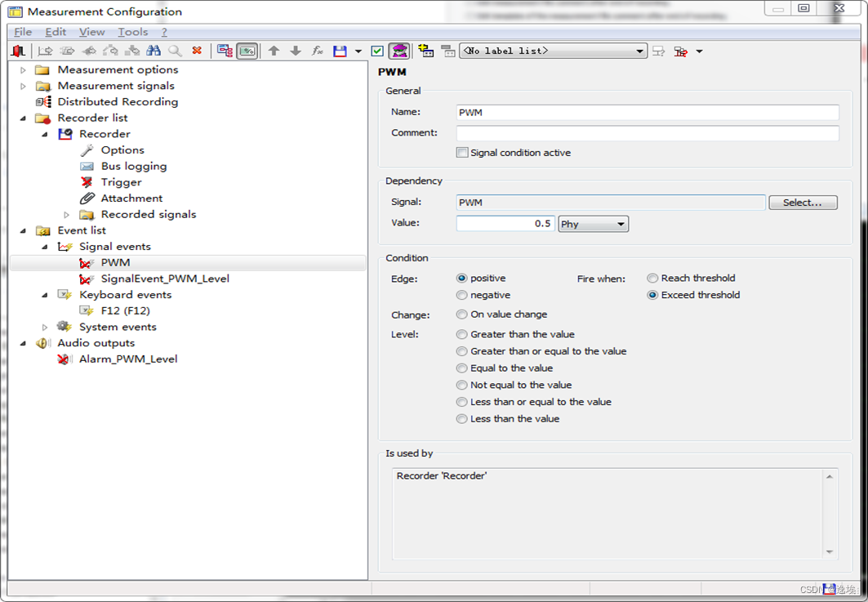This screenshot has width=868, height=602.
Task: Open the View menu
Action: (91, 32)
